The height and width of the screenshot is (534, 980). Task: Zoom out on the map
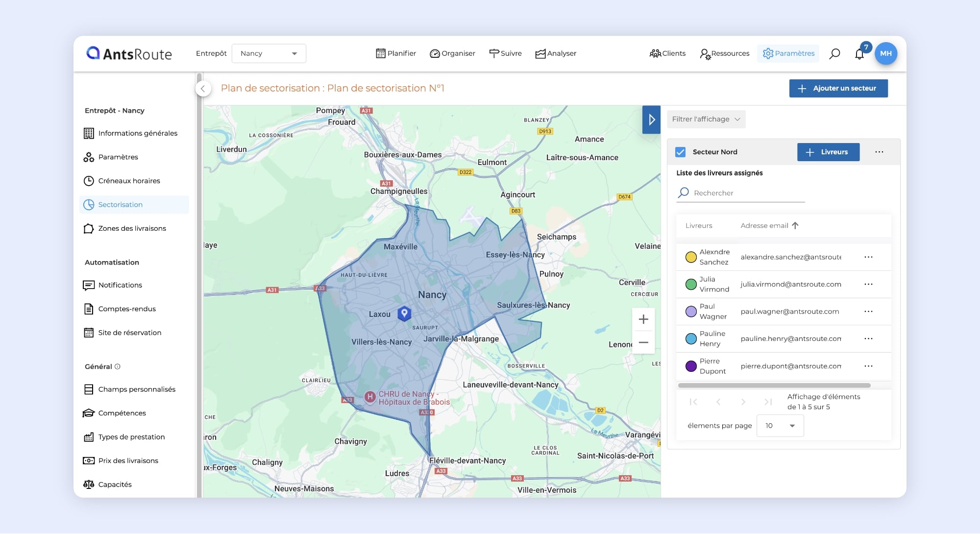643,342
